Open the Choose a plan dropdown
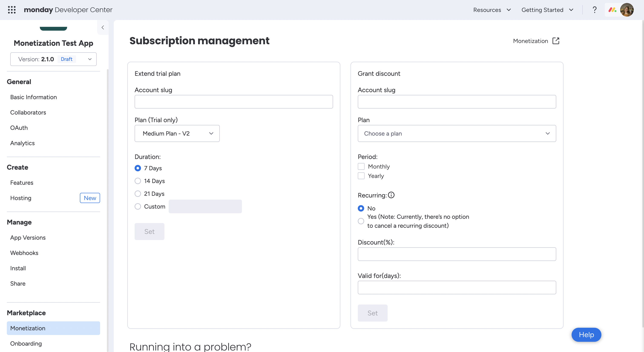The width and height of the screenshot is (644, 352). pyautogui.click(x=457, y=133)
